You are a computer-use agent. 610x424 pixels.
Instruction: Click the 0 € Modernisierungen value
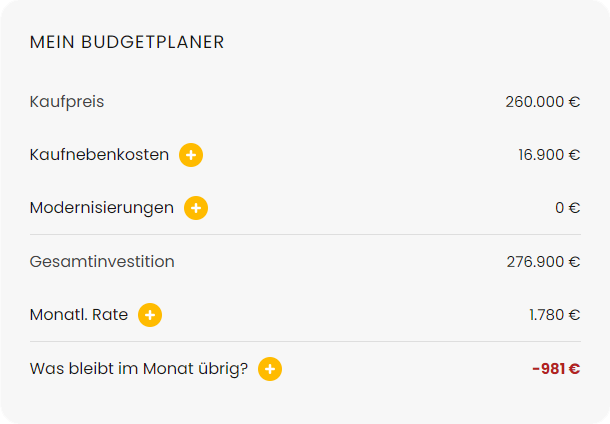pos(567,208)
